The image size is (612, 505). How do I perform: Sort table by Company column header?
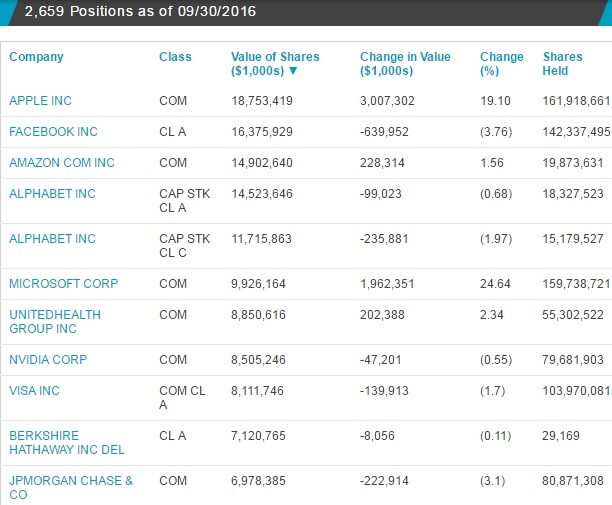(x=36, y=57)
